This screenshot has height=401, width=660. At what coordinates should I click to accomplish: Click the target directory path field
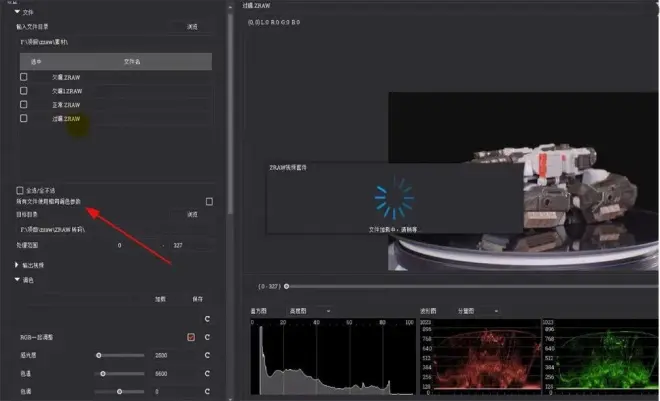pyautogui.click(x=116, y=230)
